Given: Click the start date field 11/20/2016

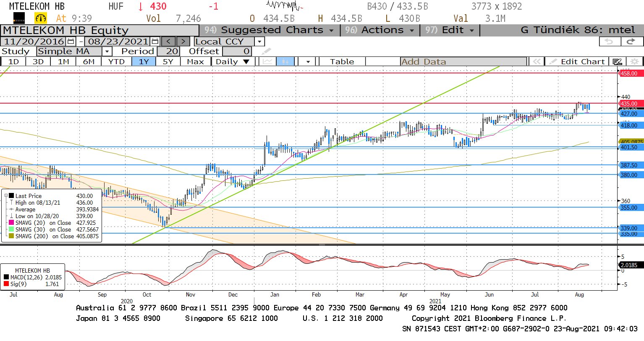Looking at the screenshot, I should click(34, 42).
